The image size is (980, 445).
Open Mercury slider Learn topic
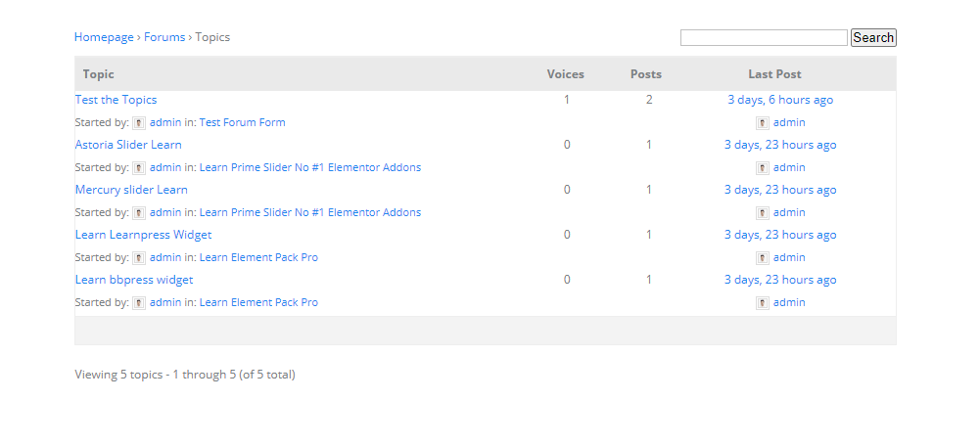(131, 189)
